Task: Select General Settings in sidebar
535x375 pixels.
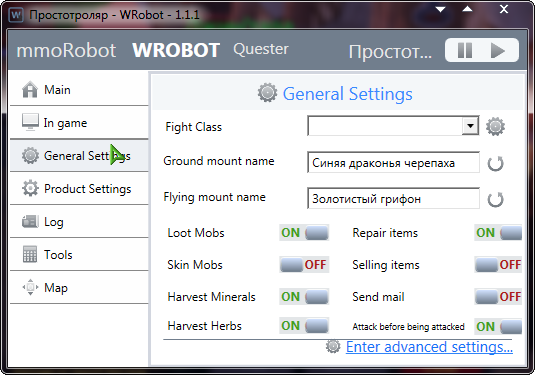Action: [79, 156]
